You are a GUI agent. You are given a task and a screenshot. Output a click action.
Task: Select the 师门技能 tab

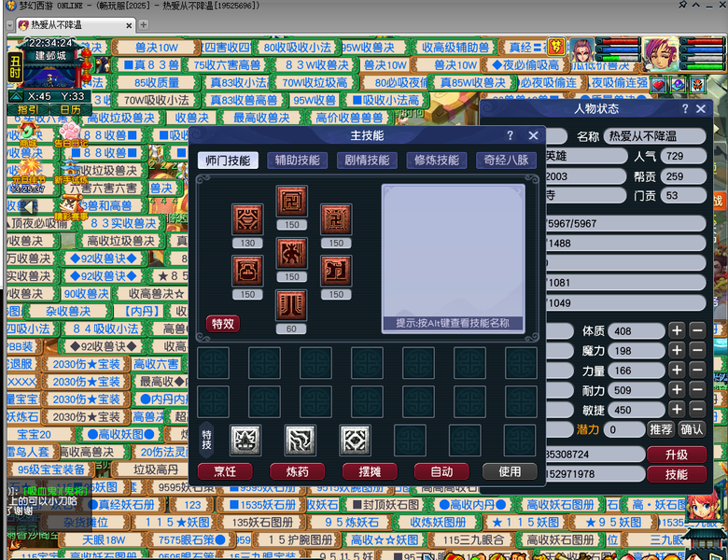click(x=228, y=161)
